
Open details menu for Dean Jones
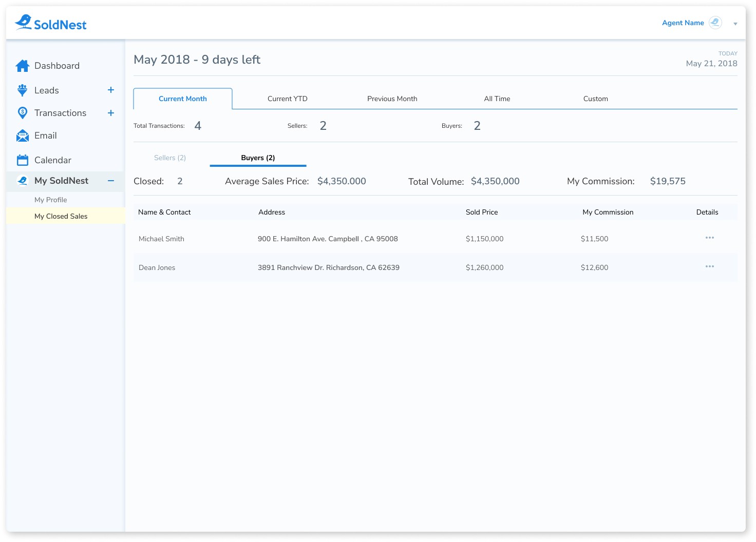coord(710,266)
